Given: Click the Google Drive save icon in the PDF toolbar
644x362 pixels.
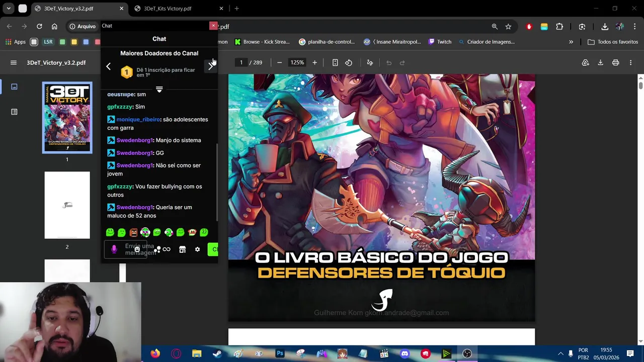Looking at the screenshot, I should tap(586, 62).
